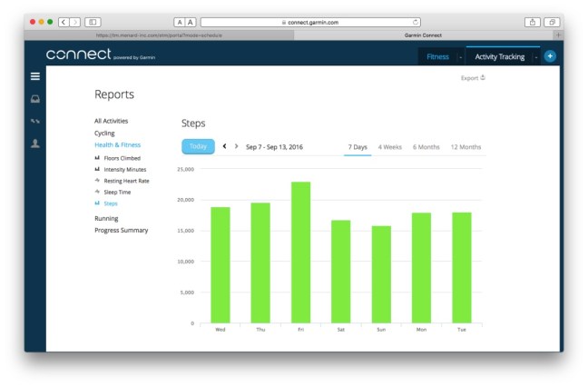Click Safari's share icon
This screenshot has width=588, height=387.
tap(532, 21)
